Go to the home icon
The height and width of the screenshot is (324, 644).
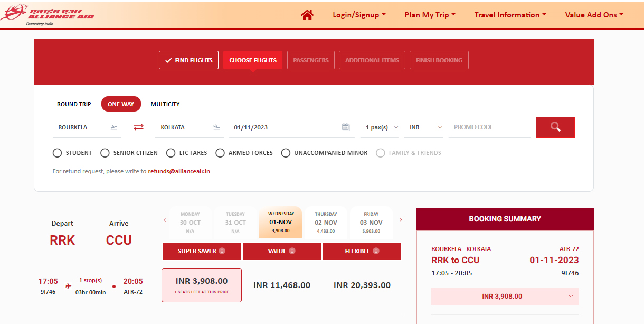click(307, 15)
